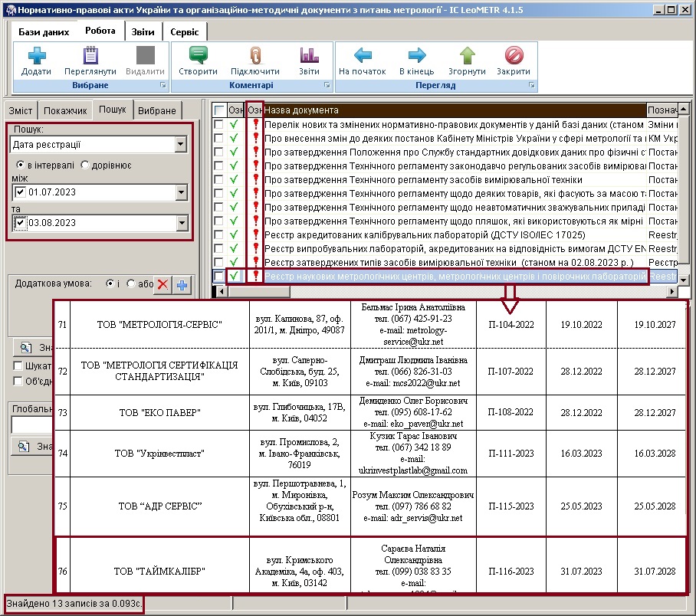Screen dimensions: 696x616
Task: Open Переглянути notepad icon in Вибране
Action: point(90,56)
